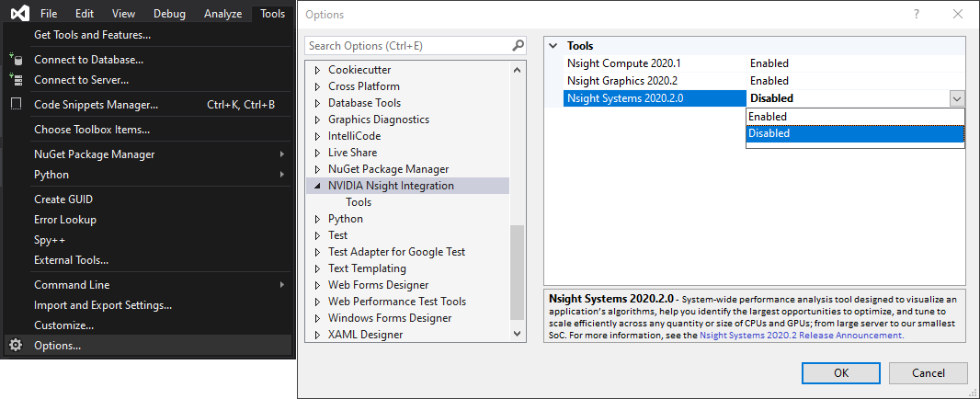Click the Search Options input field
The width and height of the screenshot is (980, 399).
point(407,46)
